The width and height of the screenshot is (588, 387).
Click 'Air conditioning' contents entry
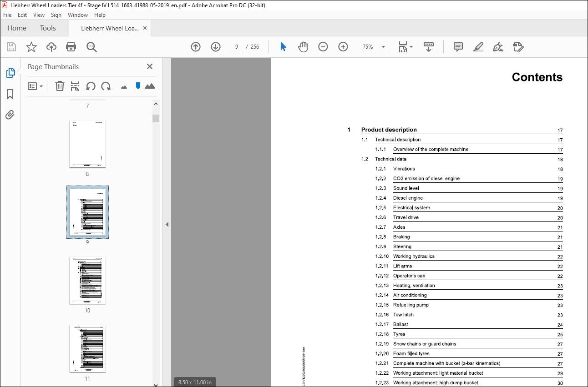point(410,295)
